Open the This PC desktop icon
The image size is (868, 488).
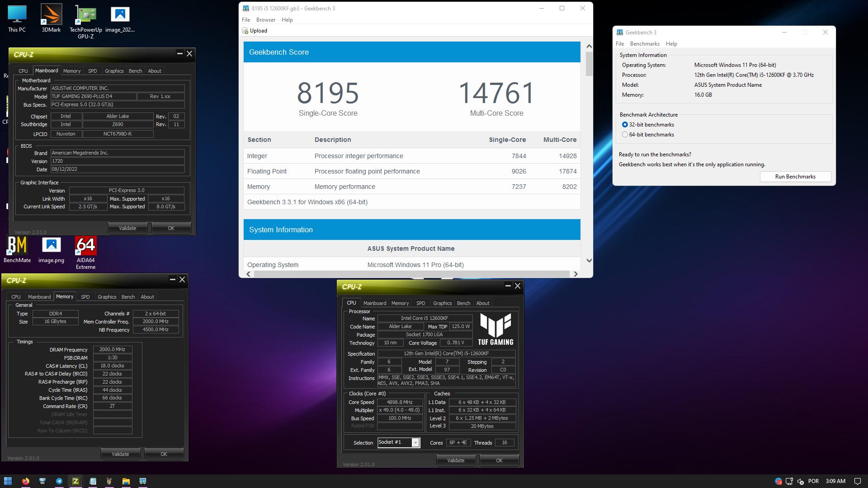17,18
